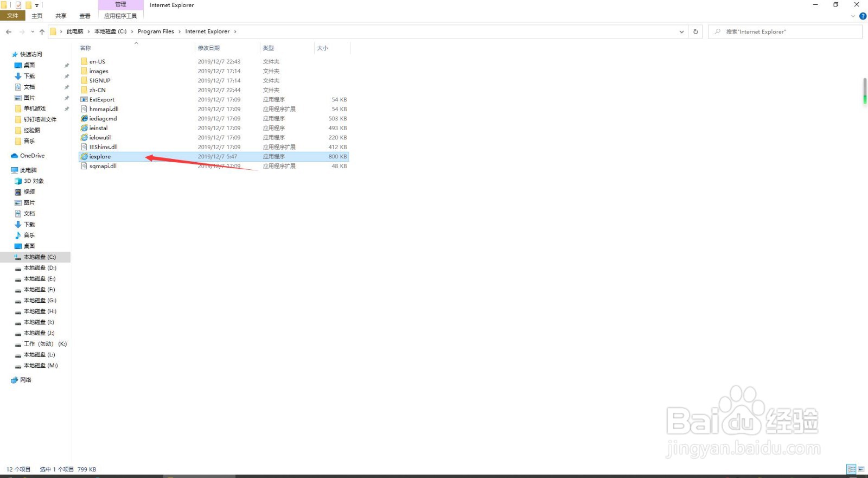Click the Properties quick access toolbar icon

[18, 5]
